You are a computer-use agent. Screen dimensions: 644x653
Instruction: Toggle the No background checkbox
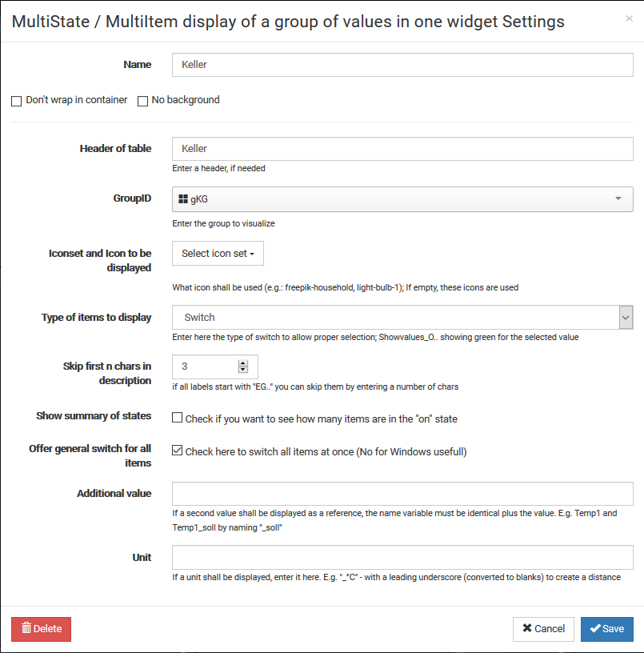143,101
